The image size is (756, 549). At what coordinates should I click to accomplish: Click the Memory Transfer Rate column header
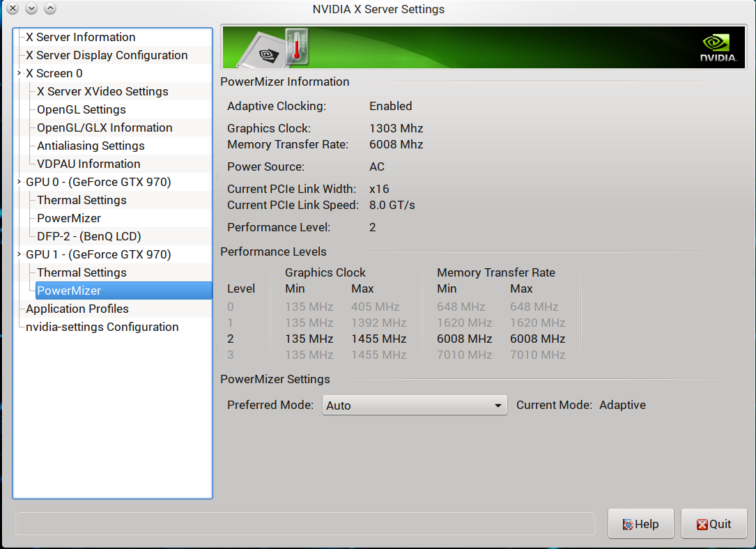pyautogui.click(x=496, y=273)
